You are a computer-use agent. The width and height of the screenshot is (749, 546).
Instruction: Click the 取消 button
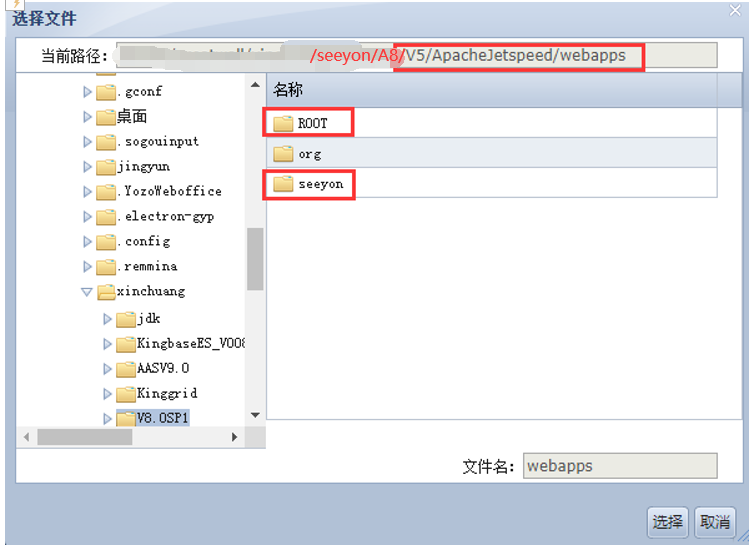pos(715,522)
